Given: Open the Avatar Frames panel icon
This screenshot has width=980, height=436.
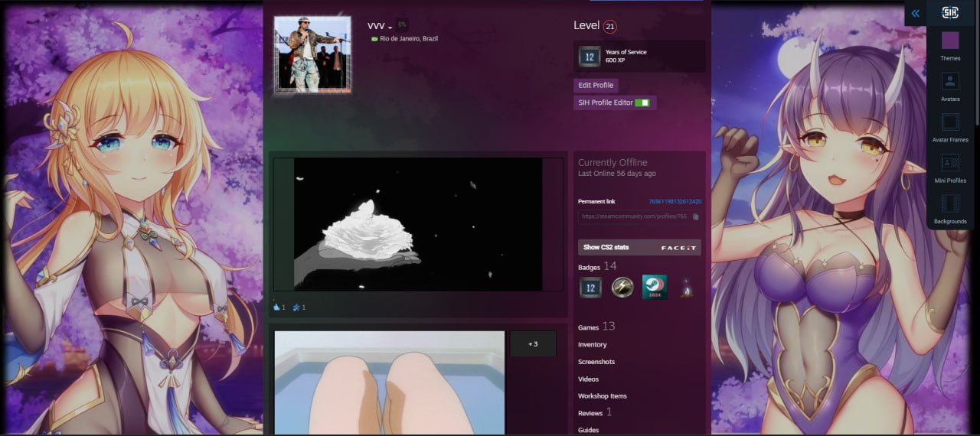Looking at the screenshot, I should (950, 122).
